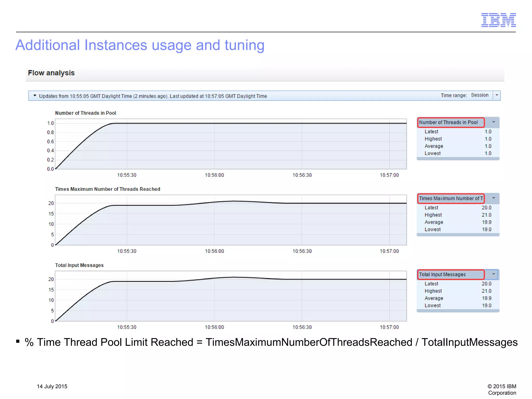
Task: Click Average value 19.9 in Total Input Messages legend
Action: (486, 298)
